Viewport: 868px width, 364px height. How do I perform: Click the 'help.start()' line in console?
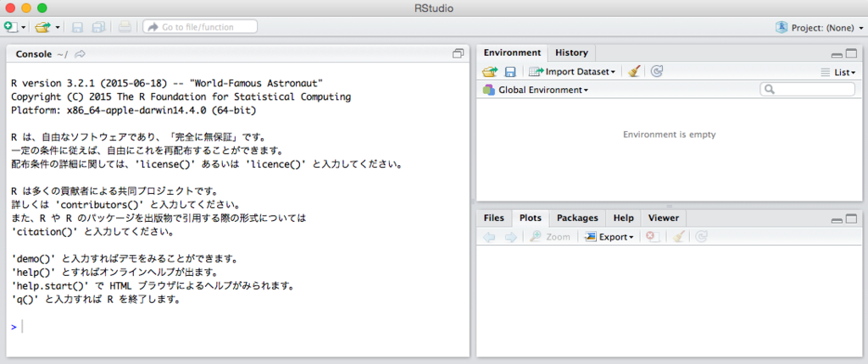click(x=152, y=287)
